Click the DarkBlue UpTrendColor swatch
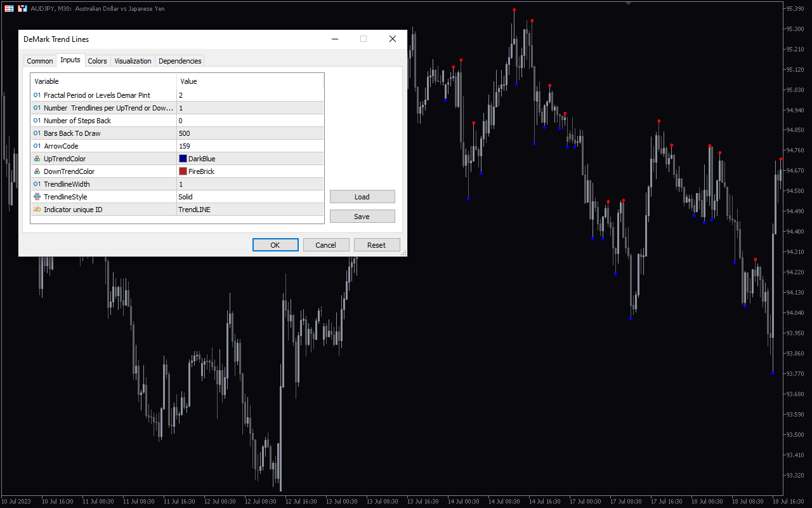 click(x=183, y=159)
